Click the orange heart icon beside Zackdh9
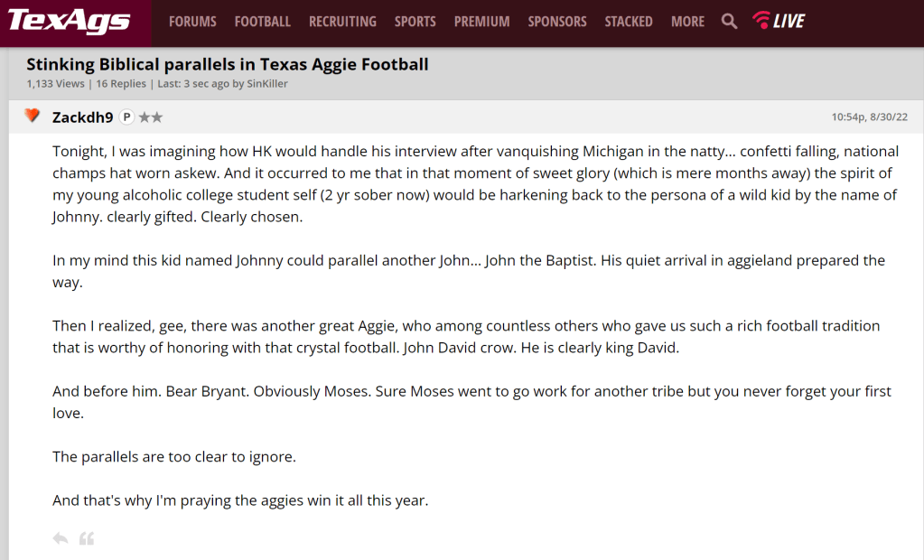This screenshot has height=560, width=924. [32, 116]
